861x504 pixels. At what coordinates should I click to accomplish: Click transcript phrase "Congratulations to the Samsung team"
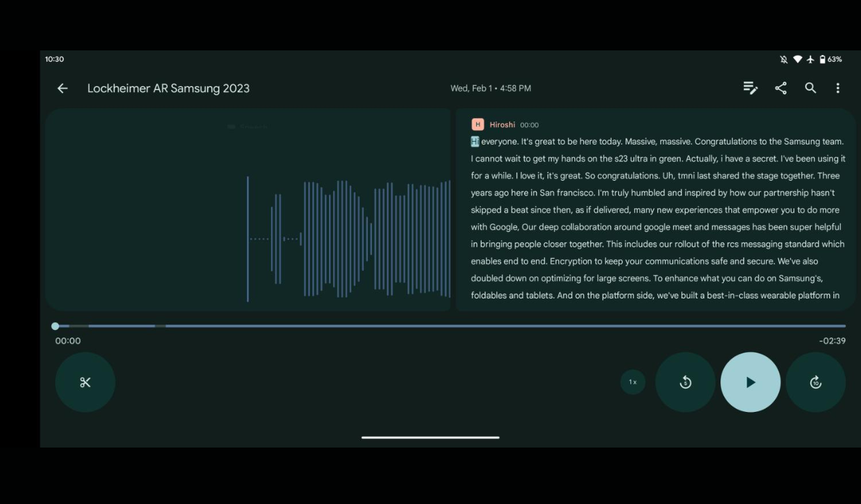pyautogui.click(x=768, y=142)
